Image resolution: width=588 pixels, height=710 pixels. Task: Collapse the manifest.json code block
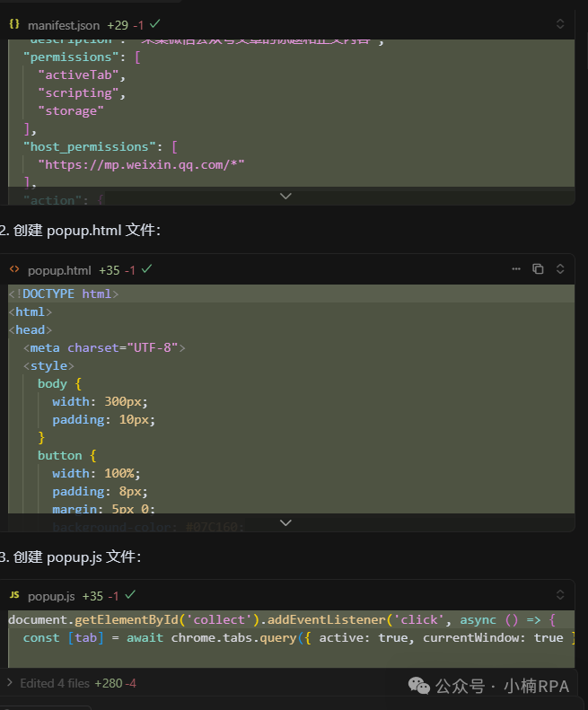point(560,24)
